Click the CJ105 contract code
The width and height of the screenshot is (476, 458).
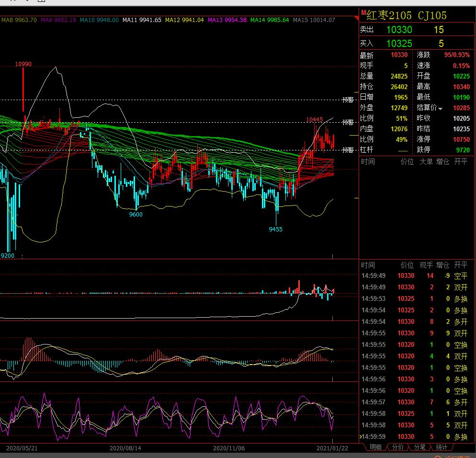(x=432, y=15)
